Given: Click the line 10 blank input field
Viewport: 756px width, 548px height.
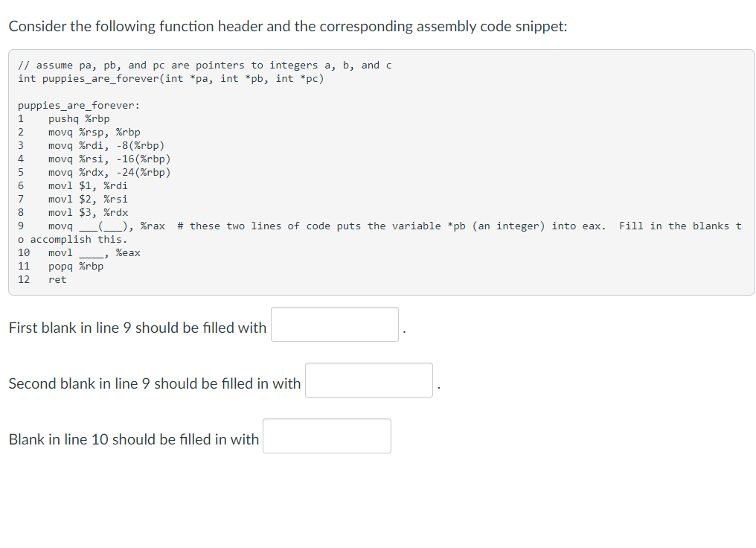Looking at the screenshot, I should pyautogui.click(x=327, y=436).
